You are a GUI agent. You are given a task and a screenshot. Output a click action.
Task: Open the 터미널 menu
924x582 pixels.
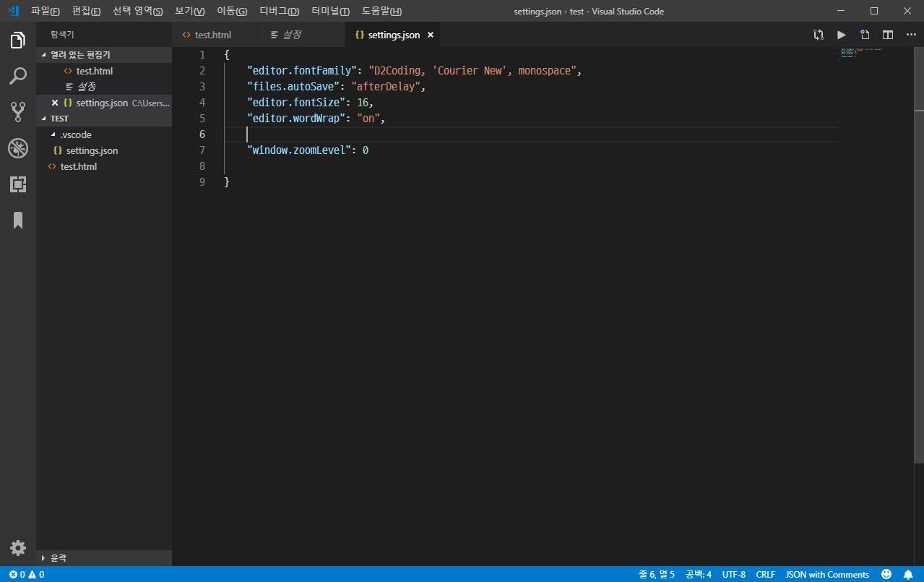point(330,11)
